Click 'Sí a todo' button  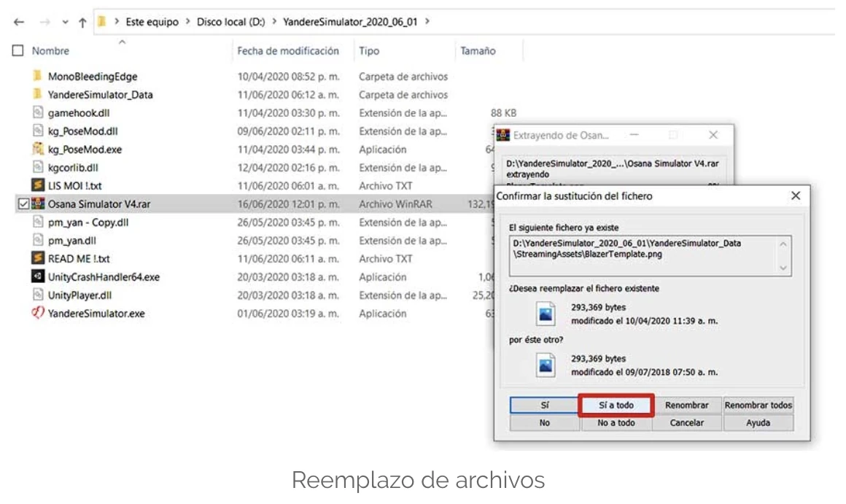tap(616, 406)
